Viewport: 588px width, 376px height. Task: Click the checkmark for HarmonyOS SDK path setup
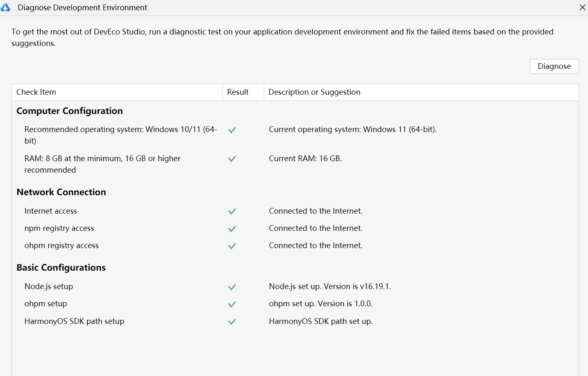point(232,321)
